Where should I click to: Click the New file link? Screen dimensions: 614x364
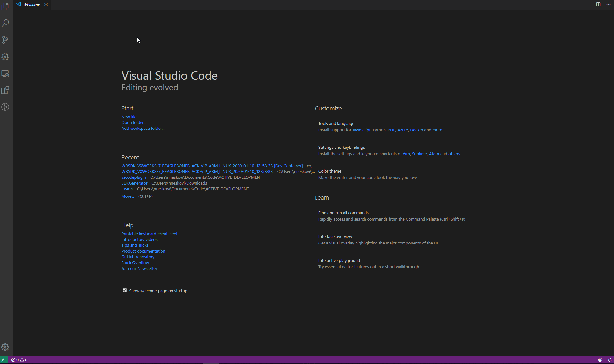[129, 117]
